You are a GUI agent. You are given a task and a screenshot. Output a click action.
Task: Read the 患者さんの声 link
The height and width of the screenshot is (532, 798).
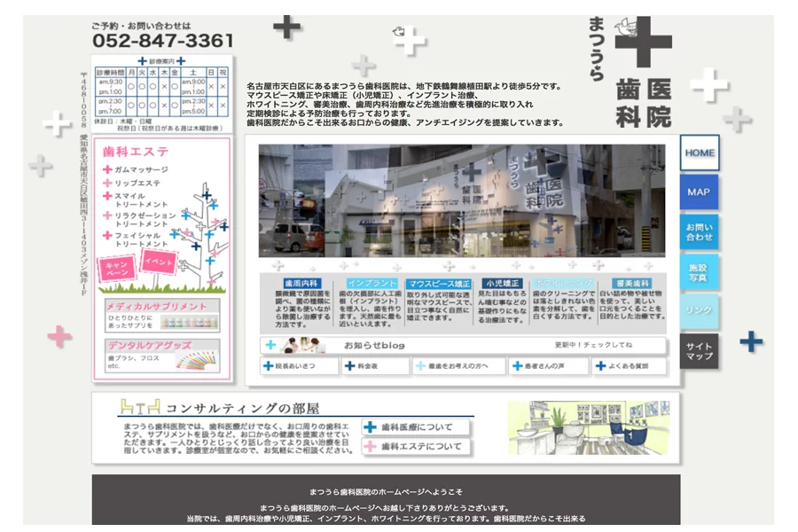pos(549,366)
